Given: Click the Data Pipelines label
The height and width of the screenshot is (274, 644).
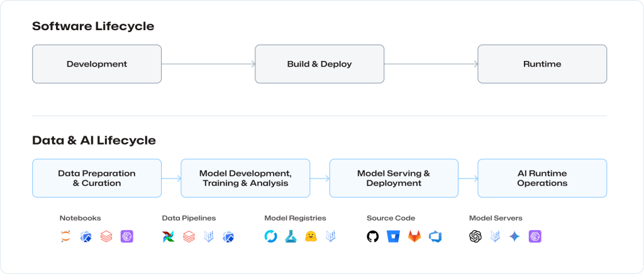Looking at the screenshot, I should 189,218.
